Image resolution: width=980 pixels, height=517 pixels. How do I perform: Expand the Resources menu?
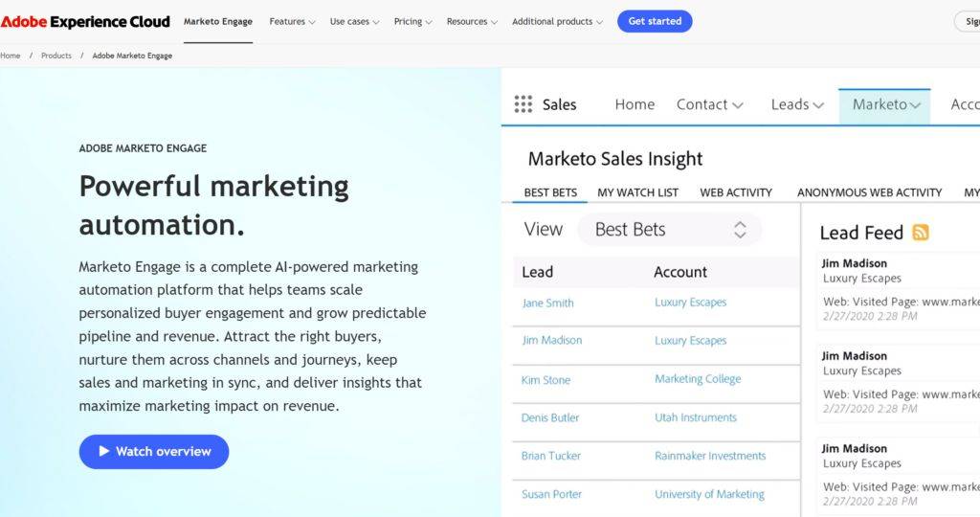point(472,21)
